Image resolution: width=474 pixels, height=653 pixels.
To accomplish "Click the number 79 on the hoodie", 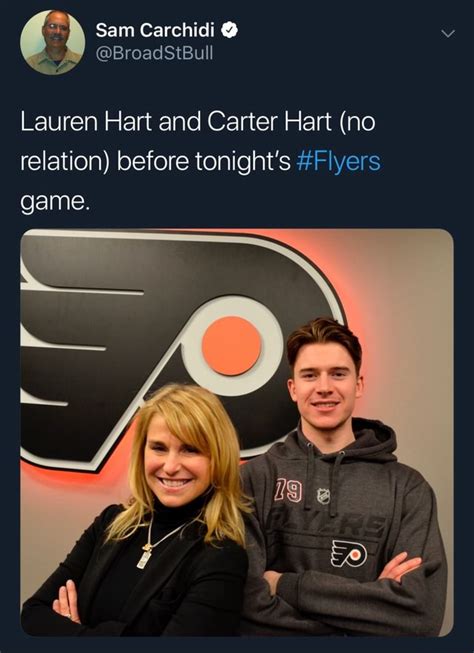I will coord(288,490).
